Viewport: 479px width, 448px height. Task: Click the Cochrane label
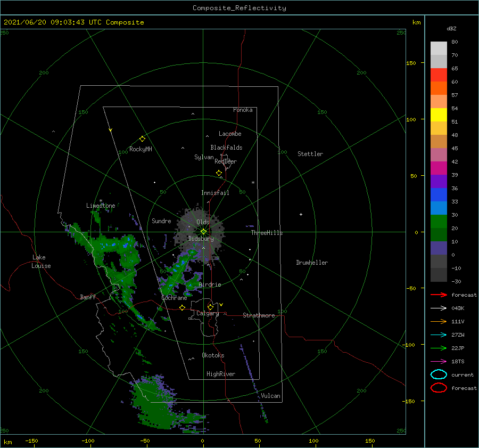click(174, 298)
